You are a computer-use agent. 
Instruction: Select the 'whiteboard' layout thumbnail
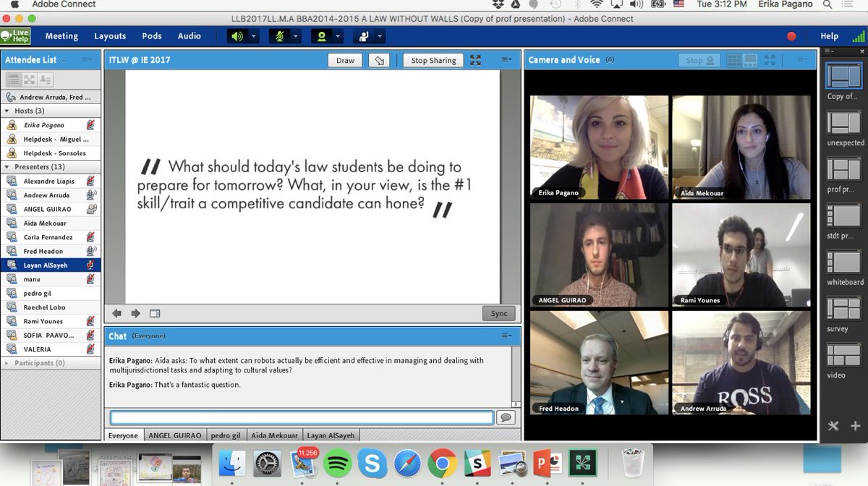(x=843, y=262)
